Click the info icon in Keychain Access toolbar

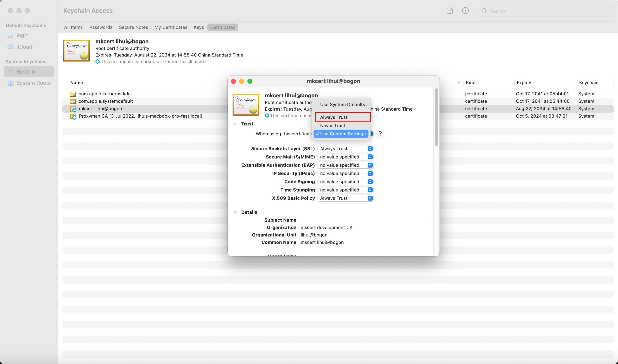pyautogui.click(x=465, y=11)
